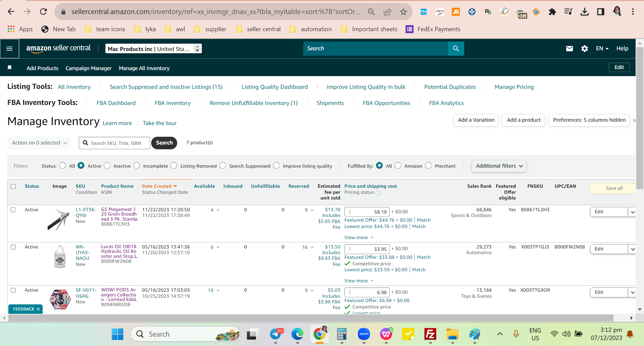This screenshot has height=346, width=644.
Task: Open the browser downloads icon
Action: pos(585,12)
